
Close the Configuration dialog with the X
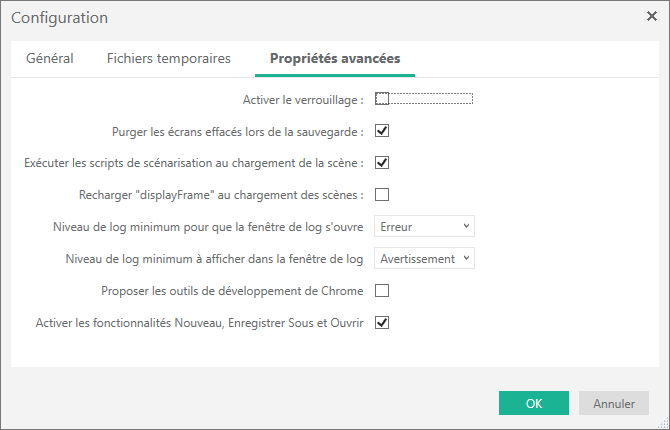651,16
